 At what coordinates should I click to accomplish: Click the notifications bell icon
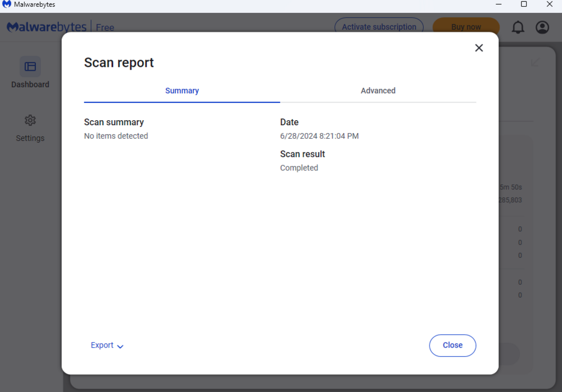(x=518, y=27)
